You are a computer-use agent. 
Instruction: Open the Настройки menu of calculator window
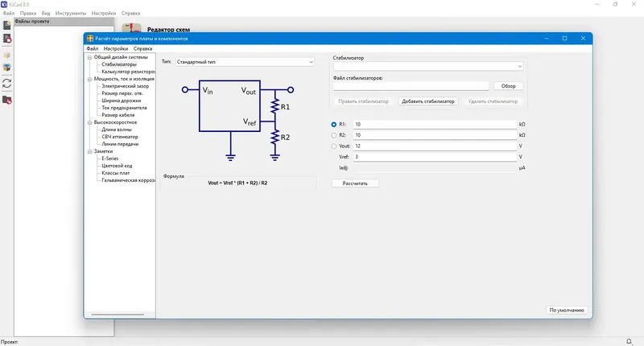(x=116, y=48)
